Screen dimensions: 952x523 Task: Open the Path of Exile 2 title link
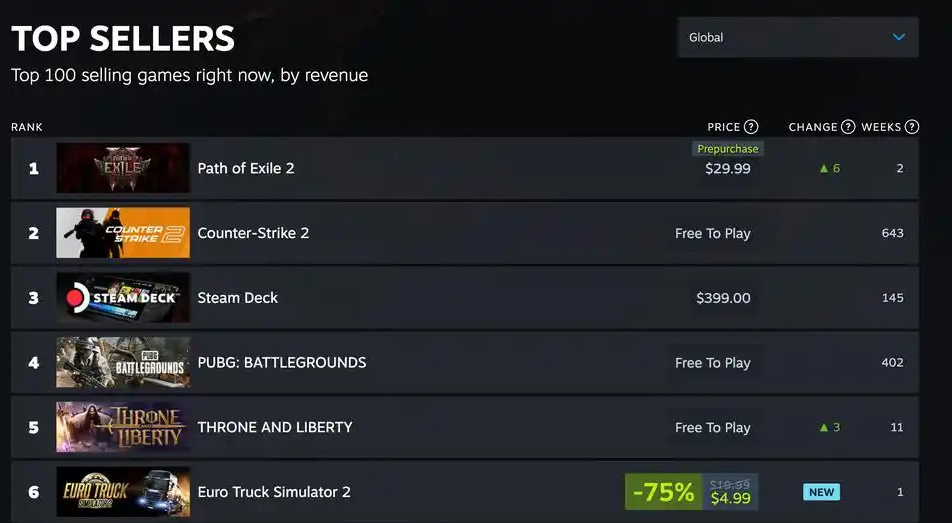point(246,168)
